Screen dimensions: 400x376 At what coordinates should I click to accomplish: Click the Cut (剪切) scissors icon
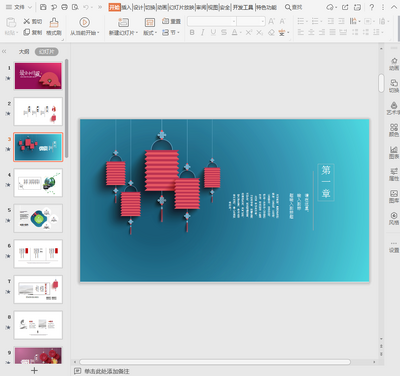(x=27, y=21)
